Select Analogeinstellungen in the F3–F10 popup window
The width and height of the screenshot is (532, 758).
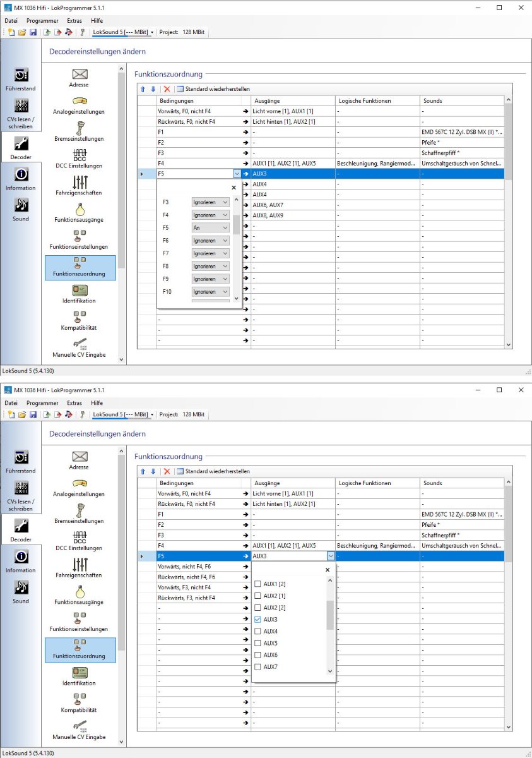(x=80, y=105)
